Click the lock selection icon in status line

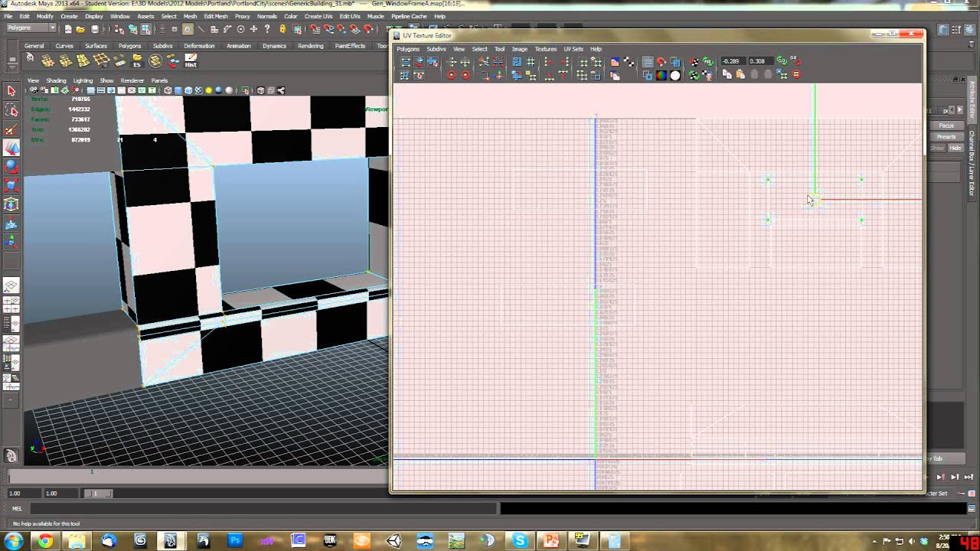click(x=283, y=29)
